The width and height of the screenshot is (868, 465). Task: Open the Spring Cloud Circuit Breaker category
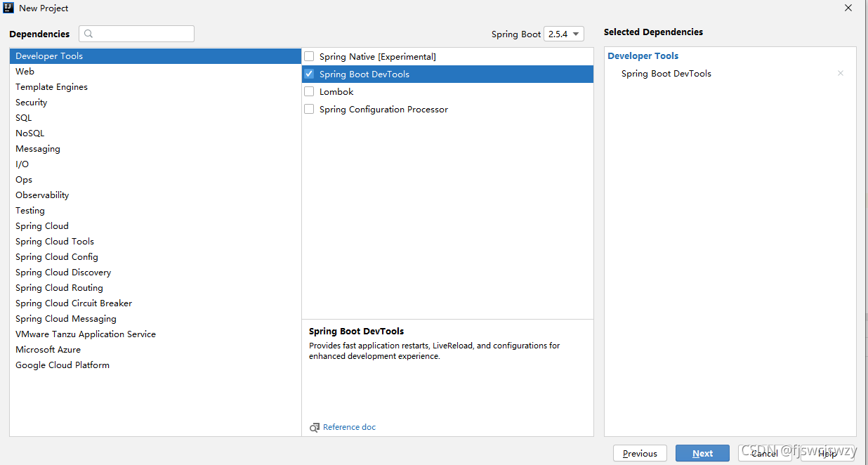(x=155, y=303)
